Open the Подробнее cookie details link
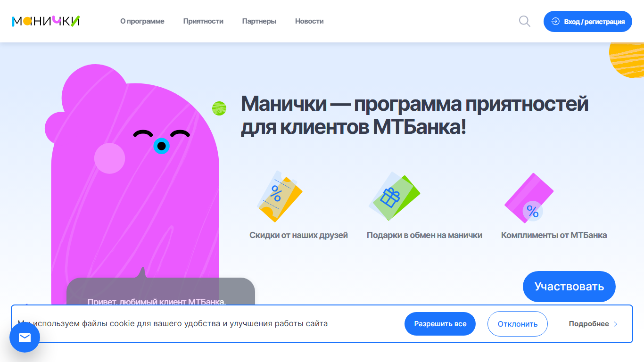Viewport: 644px width, 362px height. pos(593,324)
